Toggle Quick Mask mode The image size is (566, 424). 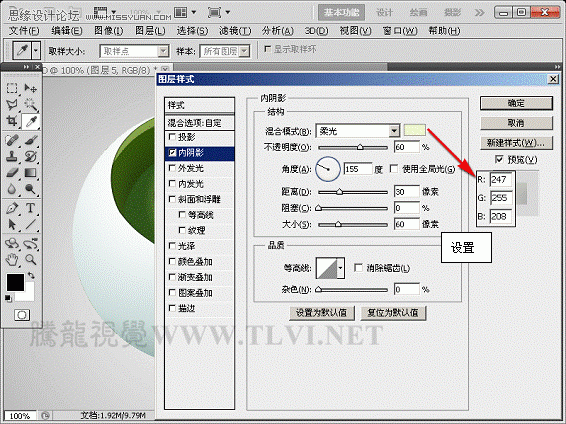click(x=22, y=315)
